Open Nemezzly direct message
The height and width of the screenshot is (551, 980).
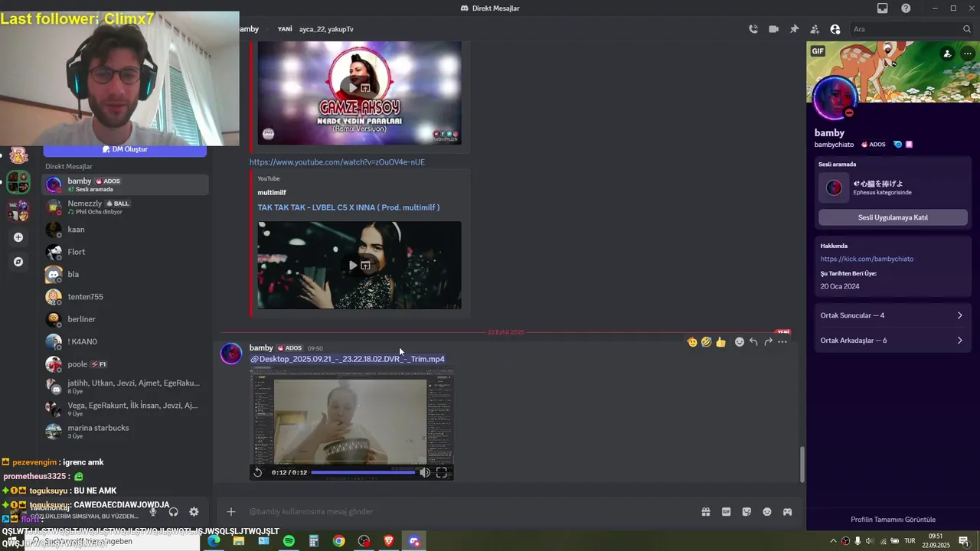point(125,207)
